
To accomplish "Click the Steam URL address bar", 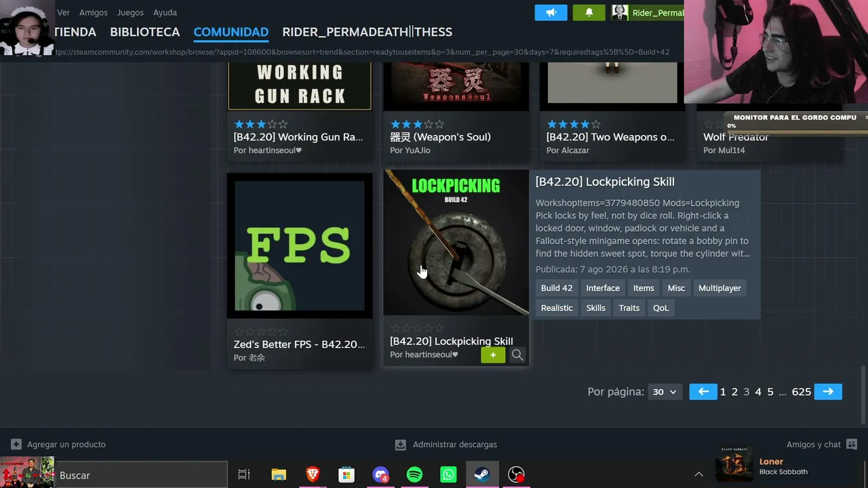I will tap(362, 52).
